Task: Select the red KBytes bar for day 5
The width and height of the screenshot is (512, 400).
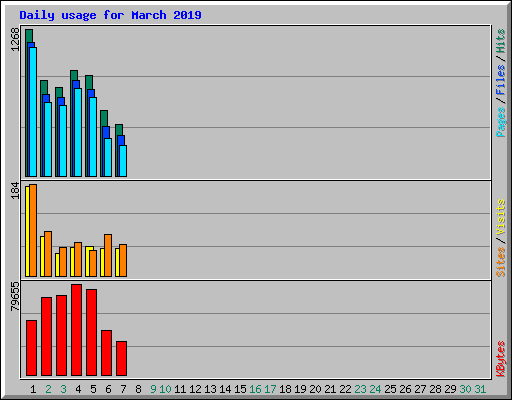Action: pos(91,333)
